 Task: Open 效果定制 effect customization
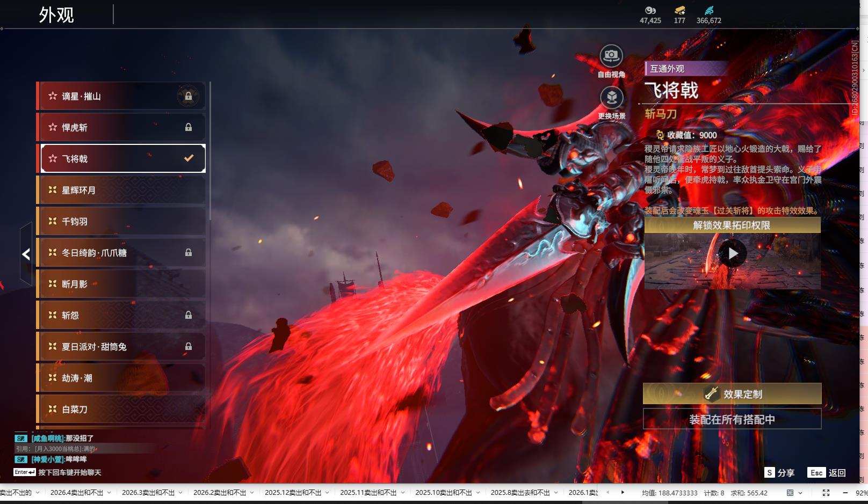coord(732,394)
